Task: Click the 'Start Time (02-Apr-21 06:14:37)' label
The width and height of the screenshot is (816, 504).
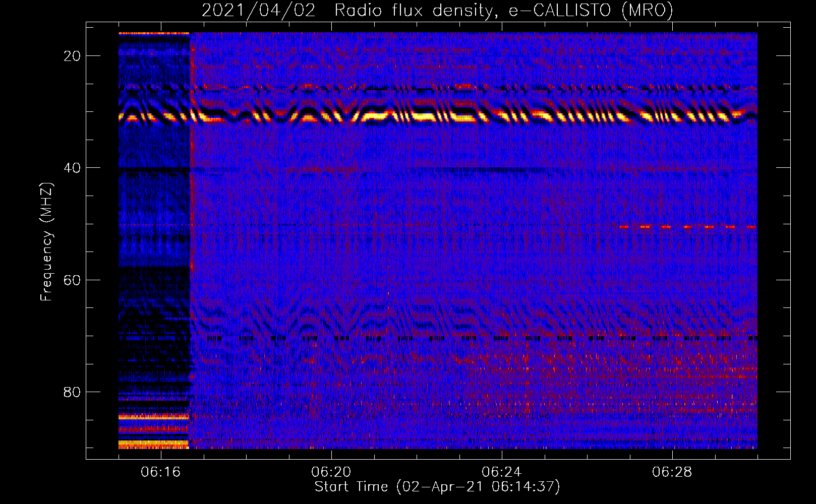Action: tap(437, 487)
